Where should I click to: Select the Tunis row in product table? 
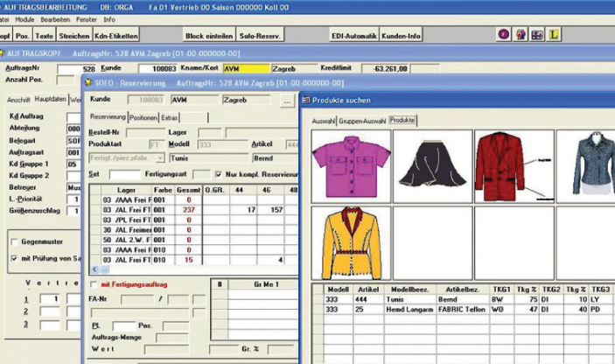464,299
